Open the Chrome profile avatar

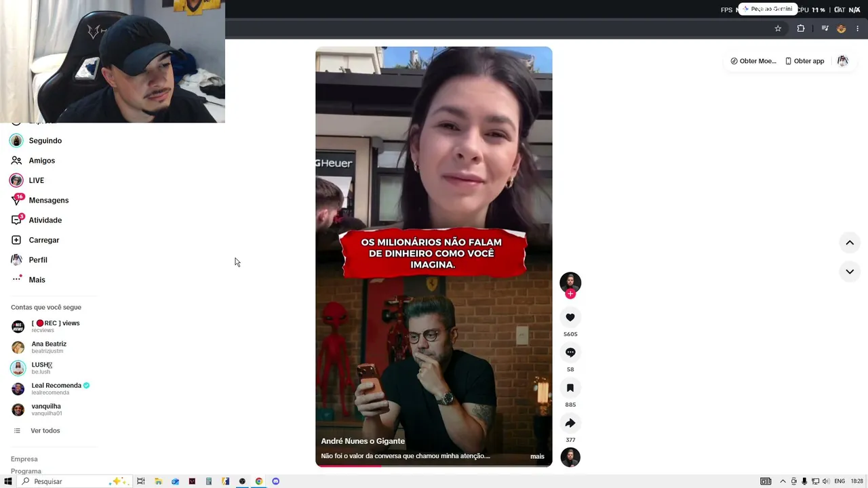point(841,28)
